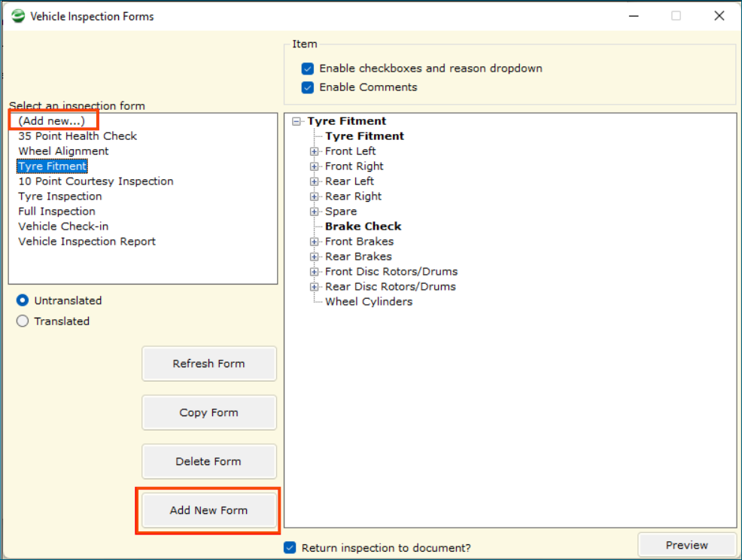Close the Vehicle Inspection Forms window
Screen dimensions: 742x560
point(719,16)
